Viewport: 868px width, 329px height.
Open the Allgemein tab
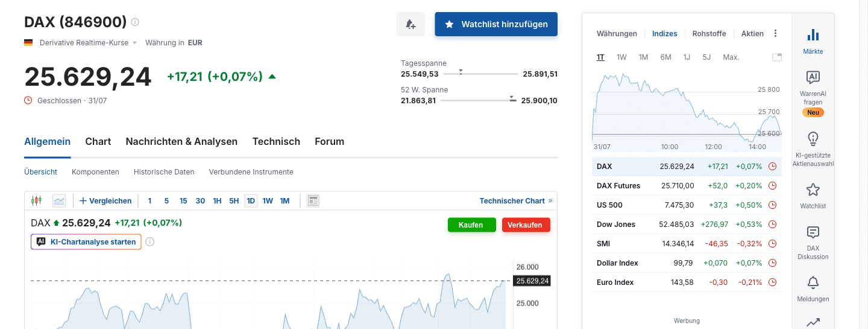tap(47, 141)
